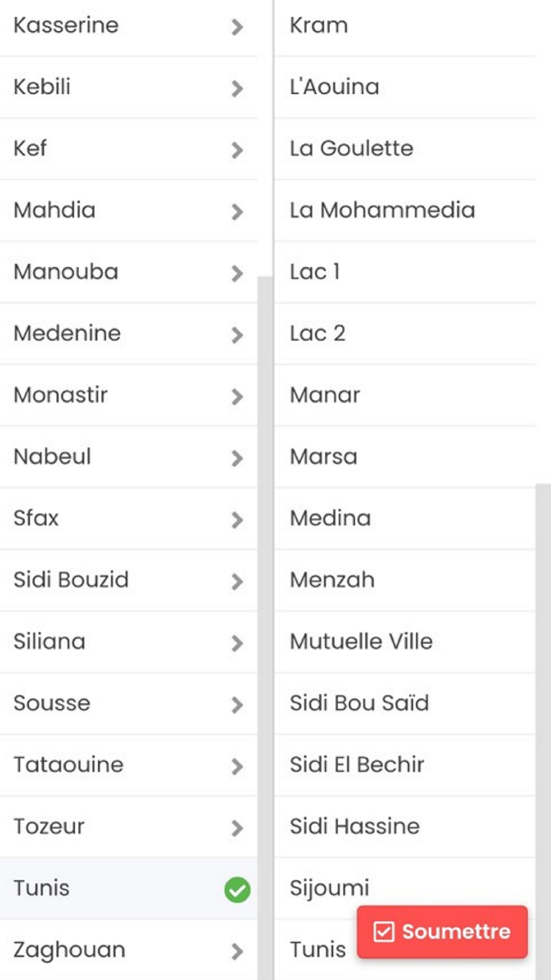Click the checkbox icon inside Soumettre button
The image size is (551, 980).
(383, 931)
